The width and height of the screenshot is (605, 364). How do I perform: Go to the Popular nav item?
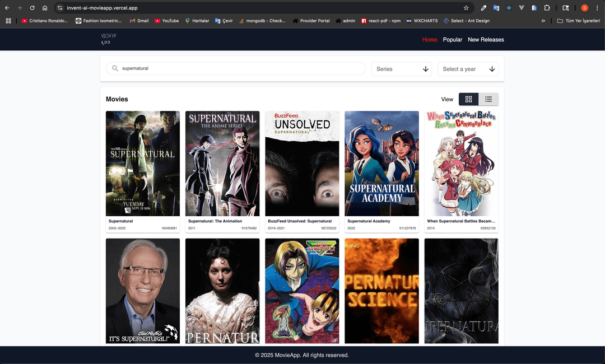[x=452, y=39]
